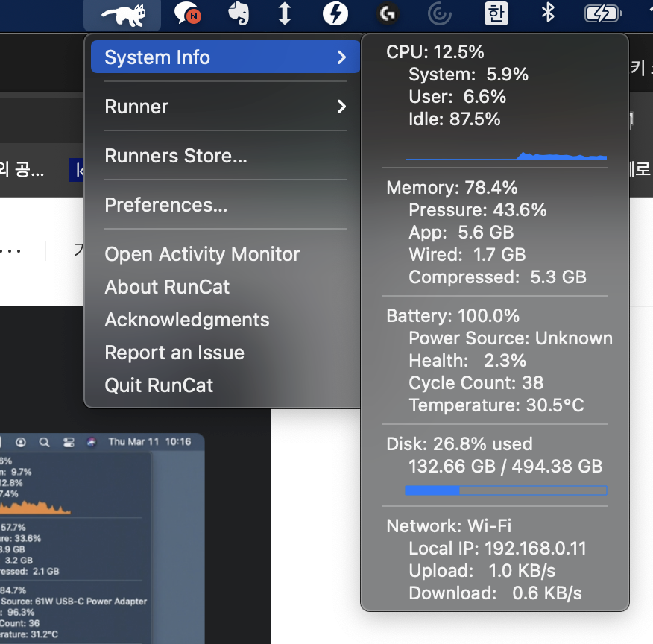
Task: Click the user account icon in the embedded screenshot
Action: [20, 442]
